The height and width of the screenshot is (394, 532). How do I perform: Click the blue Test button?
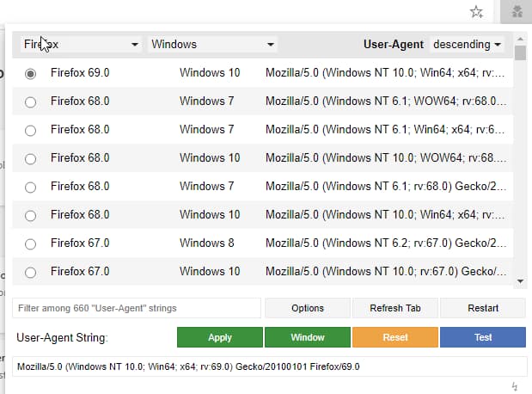[483, 337]
